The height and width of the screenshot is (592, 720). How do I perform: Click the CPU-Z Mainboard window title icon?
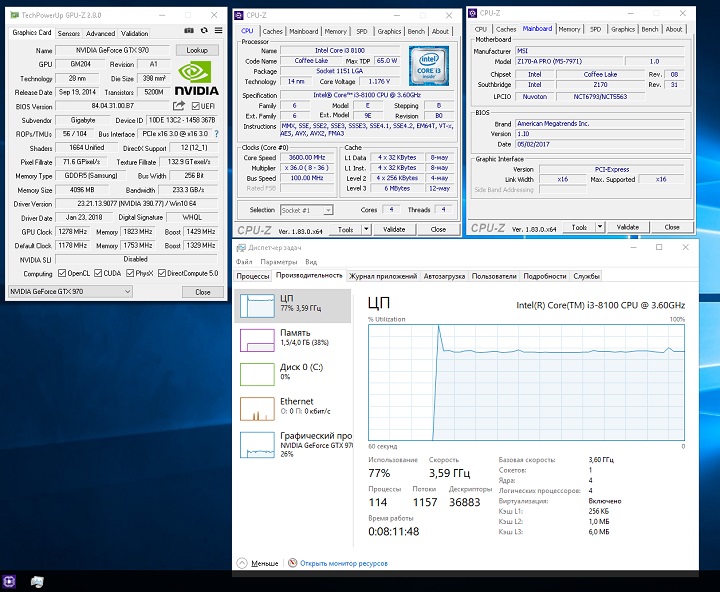point(472,13)
